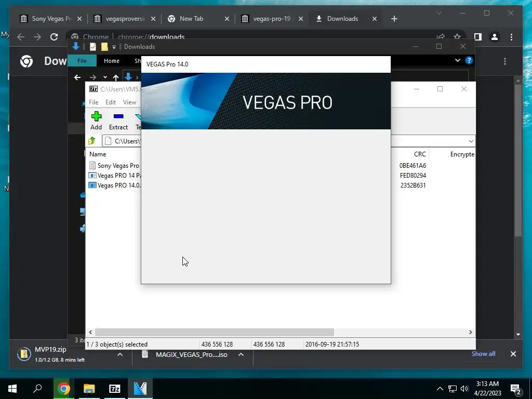
Task: Switch to the vegasproversion Chrome tab
Action: (125, 19)
